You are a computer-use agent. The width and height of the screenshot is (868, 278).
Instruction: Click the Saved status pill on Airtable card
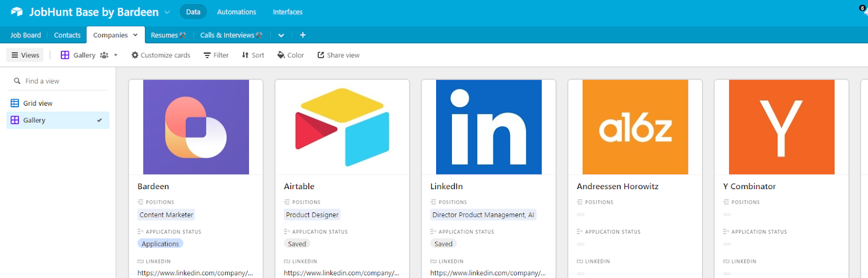[297, 244]
